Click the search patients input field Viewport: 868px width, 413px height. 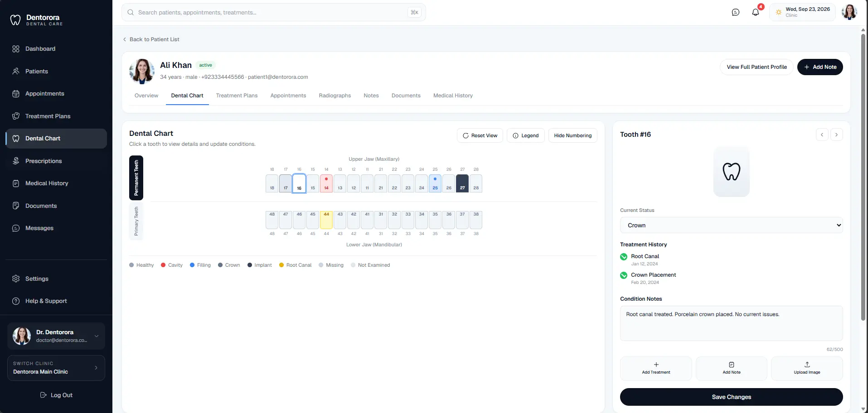click(x=274, y=12)
